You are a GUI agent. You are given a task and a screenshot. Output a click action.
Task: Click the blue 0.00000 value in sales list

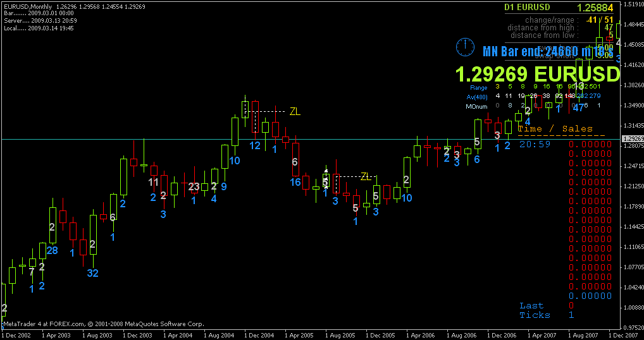[590, 296]
